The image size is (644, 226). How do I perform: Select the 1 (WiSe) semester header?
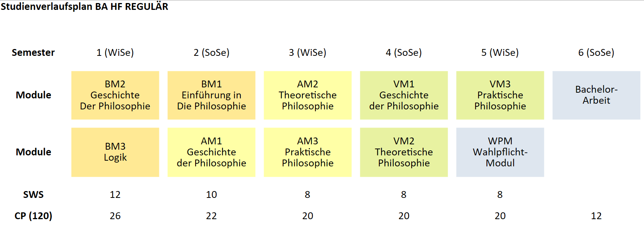(x=115, y=52)
